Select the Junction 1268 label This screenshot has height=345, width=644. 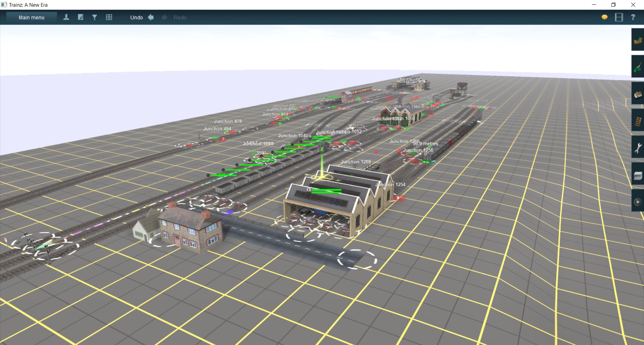[356, 162]
